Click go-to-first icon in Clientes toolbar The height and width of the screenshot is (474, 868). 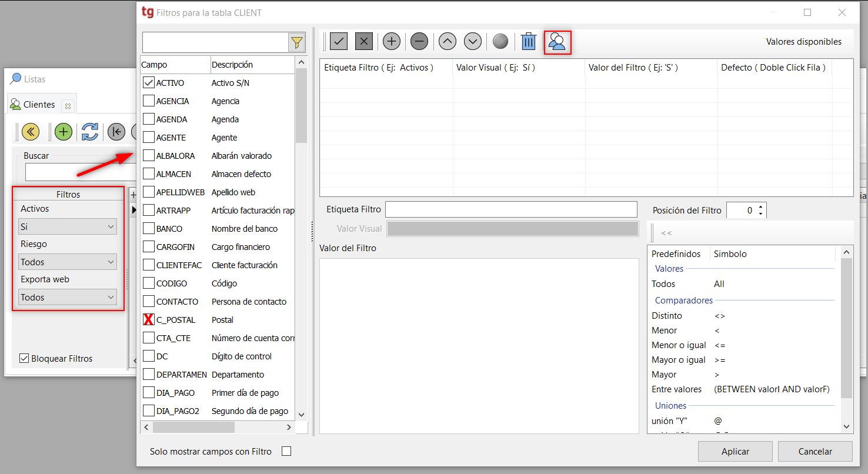pyautogui.click(x=116, y=132)
